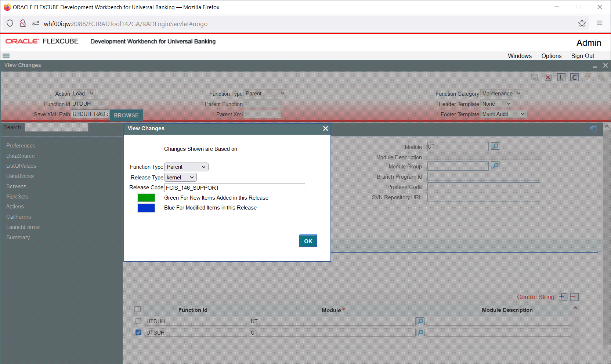Click Sign Out
Image resolution: width=611 pixels, height=364 pixels.
pos(582,56)
